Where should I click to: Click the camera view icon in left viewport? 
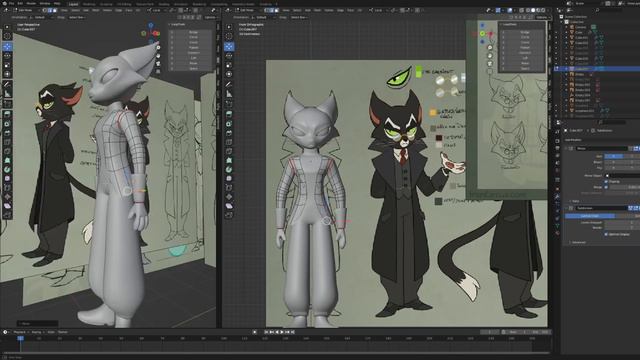tap(158, 64)
